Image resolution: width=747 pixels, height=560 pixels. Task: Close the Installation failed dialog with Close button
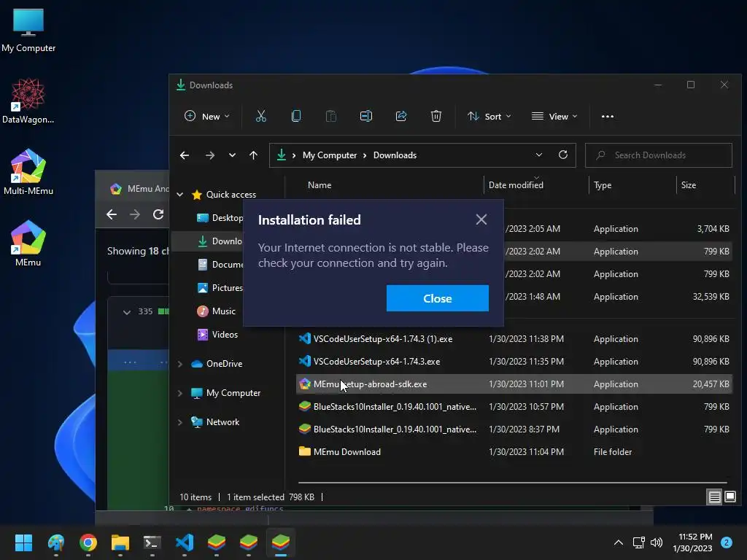tap(438, 298)
